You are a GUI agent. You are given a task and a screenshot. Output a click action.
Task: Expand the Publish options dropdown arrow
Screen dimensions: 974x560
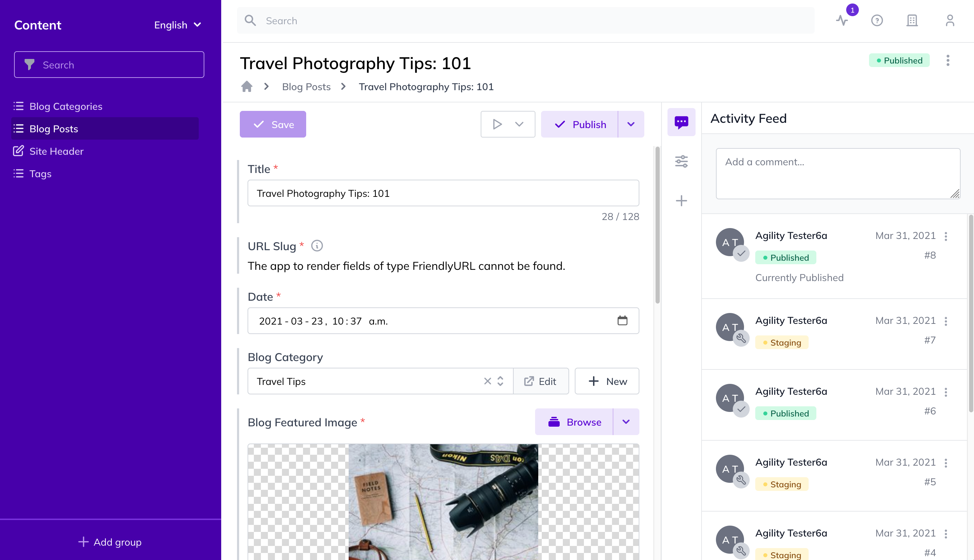pyautogui.click(x=631, y=124)
